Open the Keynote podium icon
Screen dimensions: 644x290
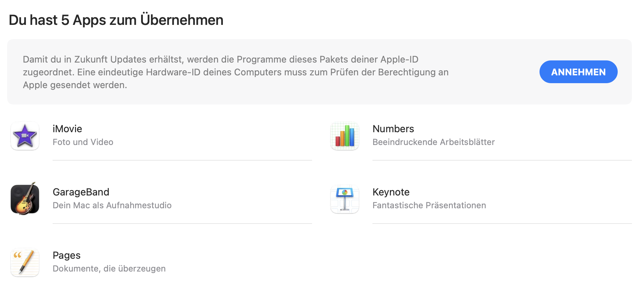(345, 199)
